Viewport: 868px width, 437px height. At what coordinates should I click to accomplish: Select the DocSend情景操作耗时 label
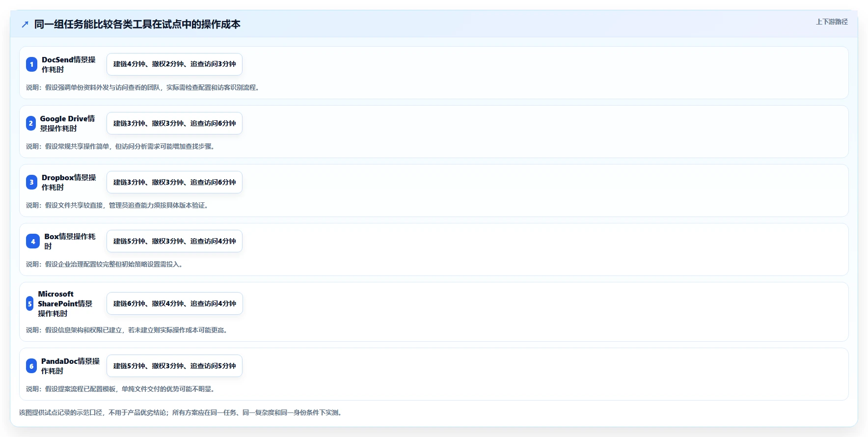coord(69,64)
